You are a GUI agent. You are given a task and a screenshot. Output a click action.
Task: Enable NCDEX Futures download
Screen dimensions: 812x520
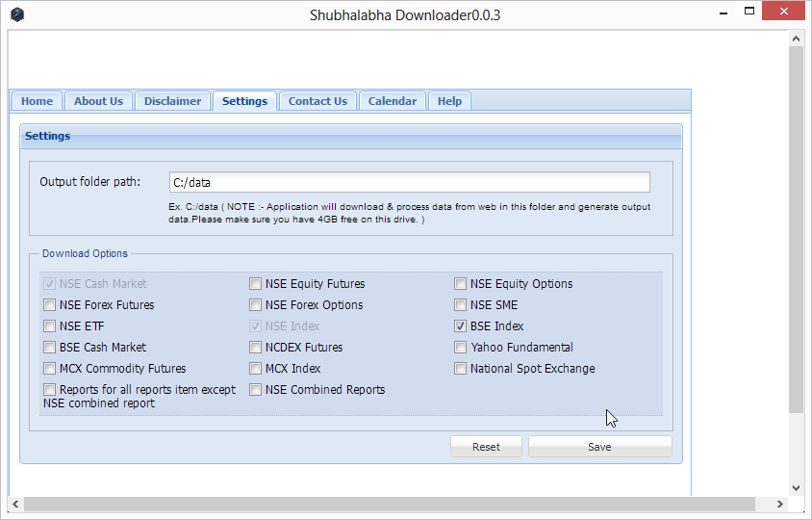click(255, 348)
